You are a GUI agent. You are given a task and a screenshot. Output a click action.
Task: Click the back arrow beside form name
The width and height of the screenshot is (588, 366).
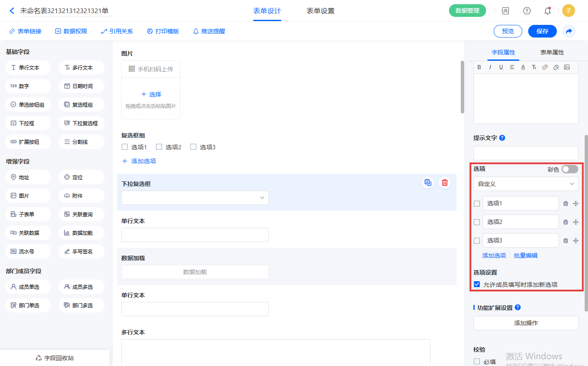point(12,11)
